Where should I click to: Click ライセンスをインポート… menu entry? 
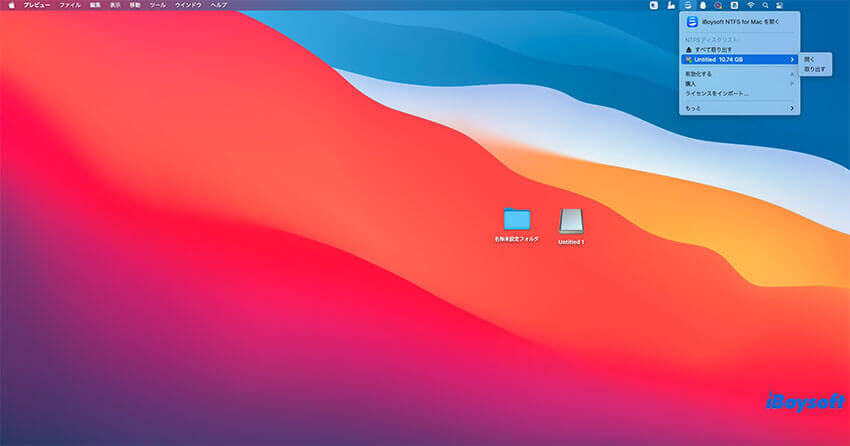[716, 93]
